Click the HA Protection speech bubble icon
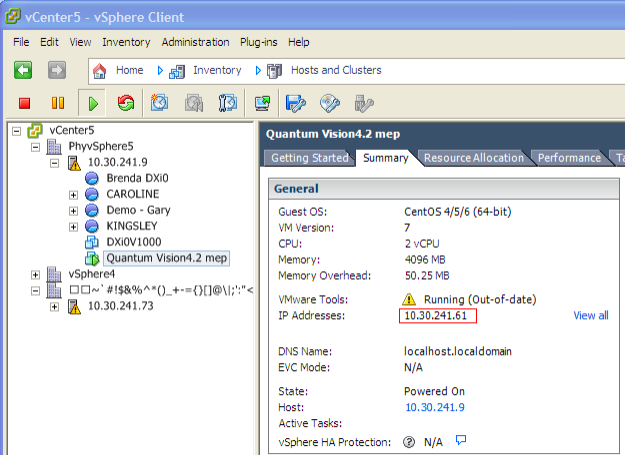The width and height of the screenshot is (625, 455). tap(461, 440)
